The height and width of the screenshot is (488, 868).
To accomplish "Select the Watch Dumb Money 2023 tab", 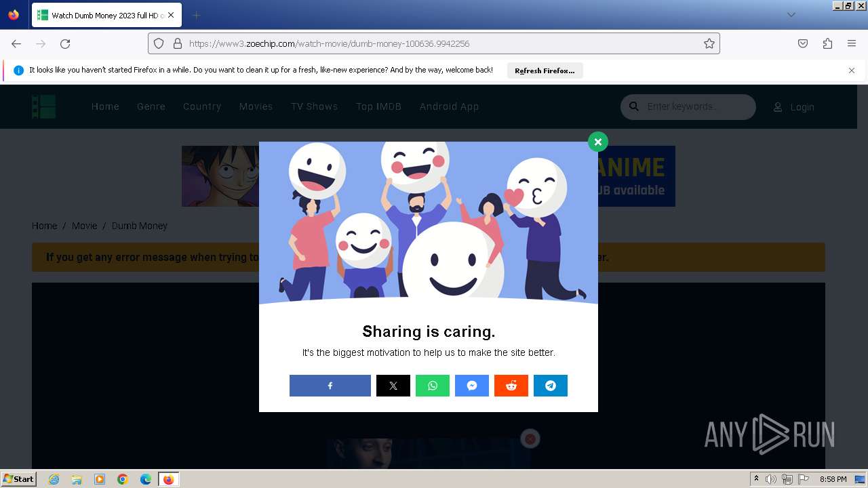I will pos(106,15).
